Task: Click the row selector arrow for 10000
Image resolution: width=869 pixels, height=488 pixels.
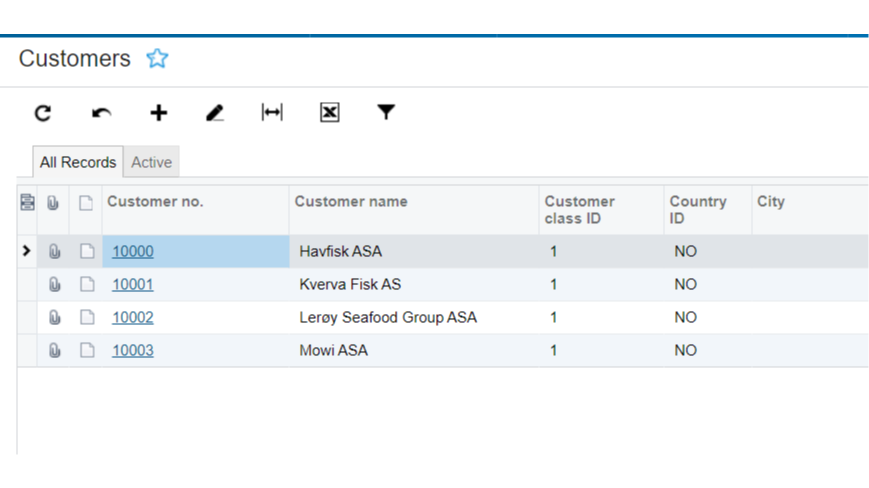Action: 26,251
